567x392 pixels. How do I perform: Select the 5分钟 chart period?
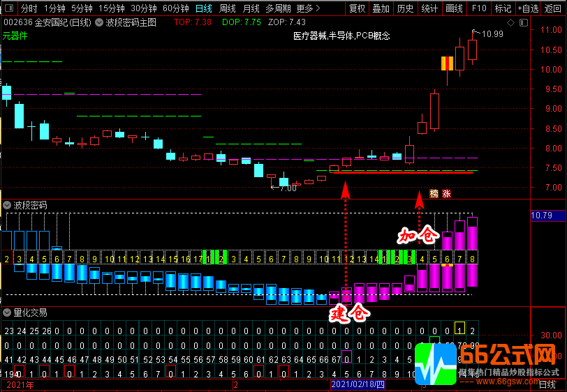coord(82,8)
